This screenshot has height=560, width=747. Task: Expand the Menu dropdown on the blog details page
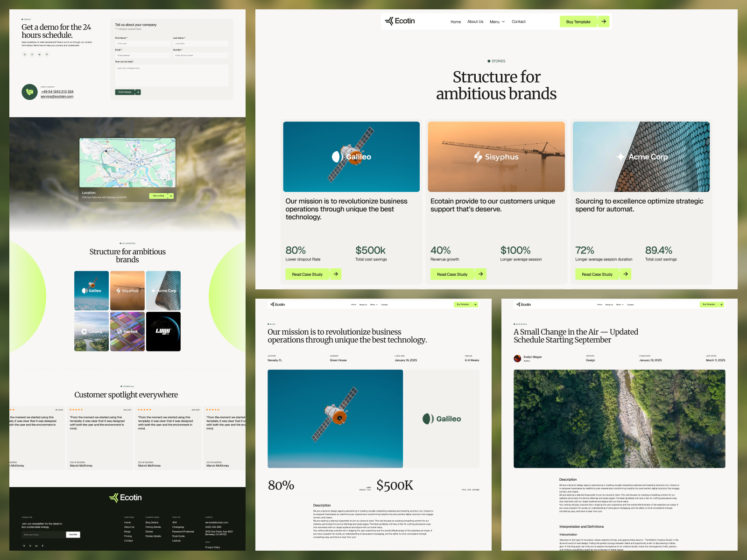(620, 304)
